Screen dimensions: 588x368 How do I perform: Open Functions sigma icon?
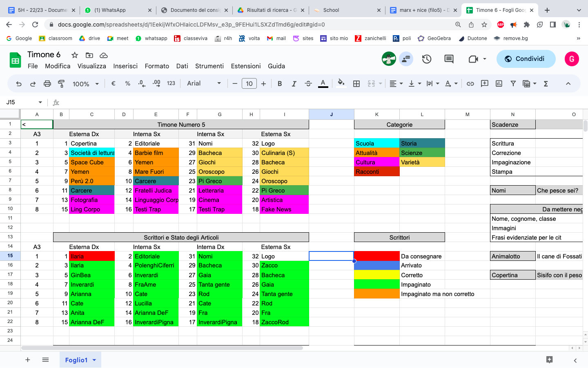[x=546, y=83]
